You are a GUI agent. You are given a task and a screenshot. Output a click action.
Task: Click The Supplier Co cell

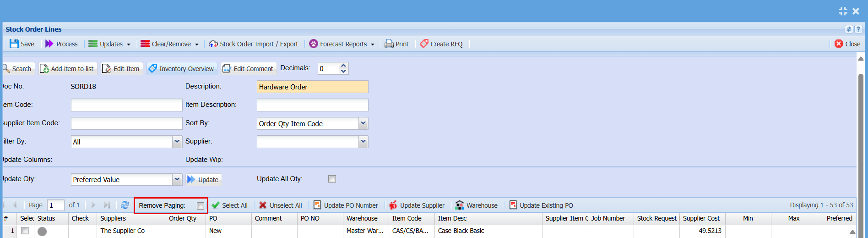pos(129,231)
